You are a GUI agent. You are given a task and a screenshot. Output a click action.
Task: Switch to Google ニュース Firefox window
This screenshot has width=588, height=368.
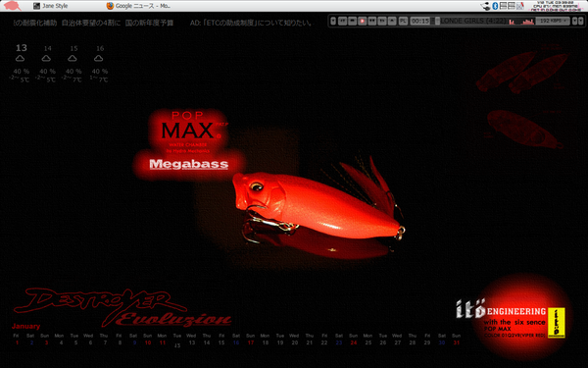coord(138,6)
